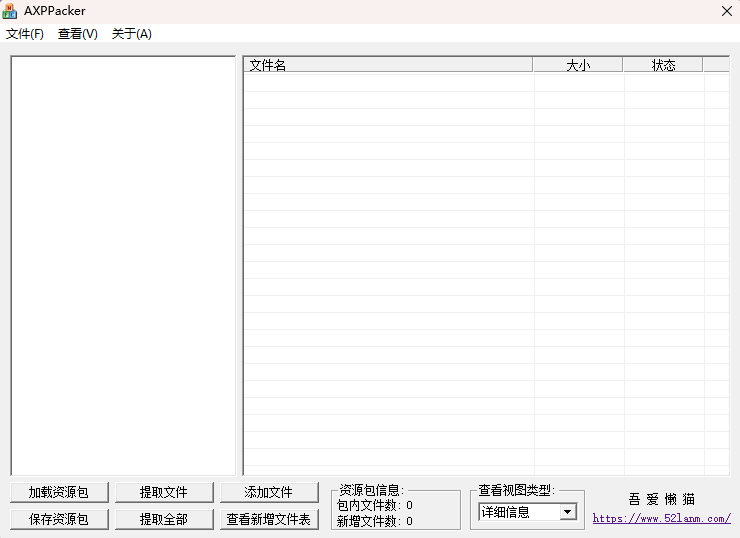740x538 pixels.
Task: Open the https://www.52lanm.com/ link
Action: click(x=661, y=519)
